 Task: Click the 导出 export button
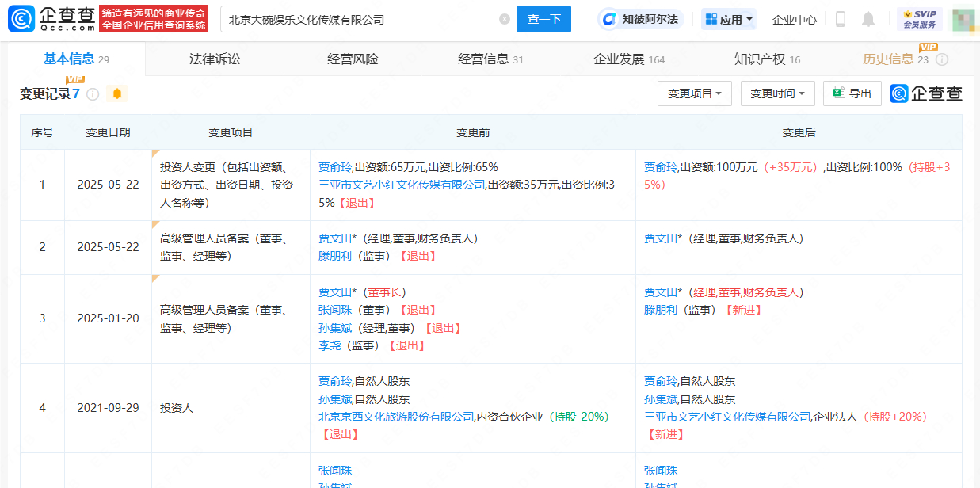[x=852, y=93]
